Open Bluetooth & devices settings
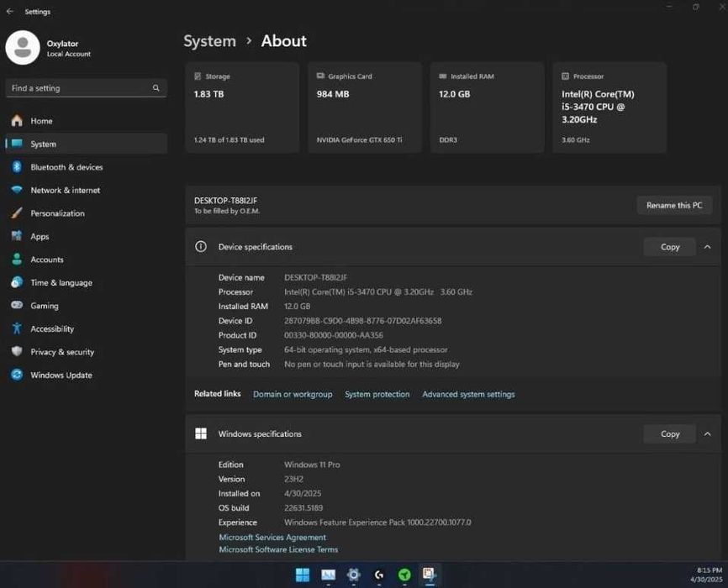 (x=66, y=167)
